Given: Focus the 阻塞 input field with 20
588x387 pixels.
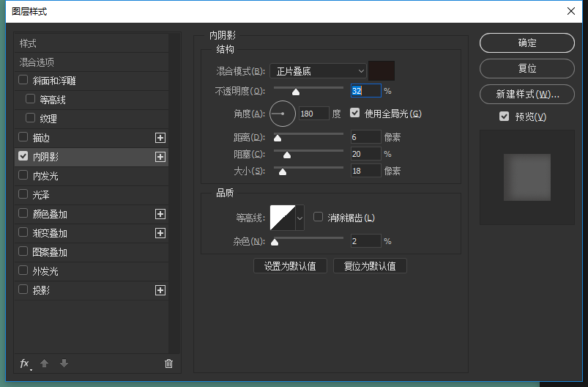Looking at the screenshot, I should coord(366,154).
